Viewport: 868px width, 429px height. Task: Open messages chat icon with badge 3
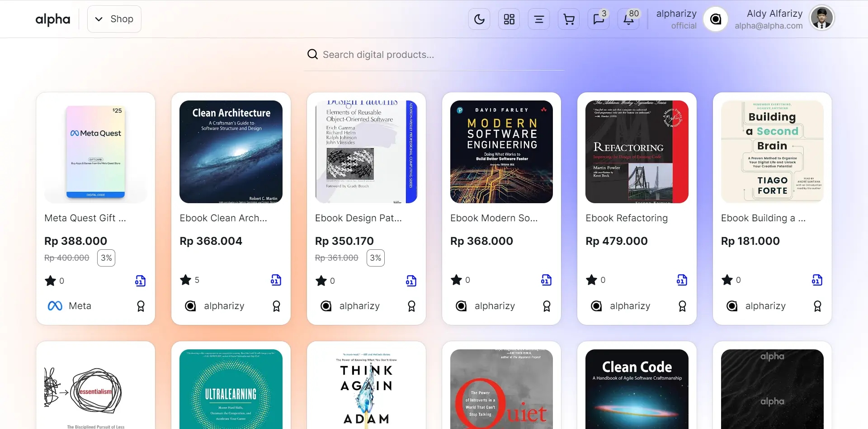599,19
